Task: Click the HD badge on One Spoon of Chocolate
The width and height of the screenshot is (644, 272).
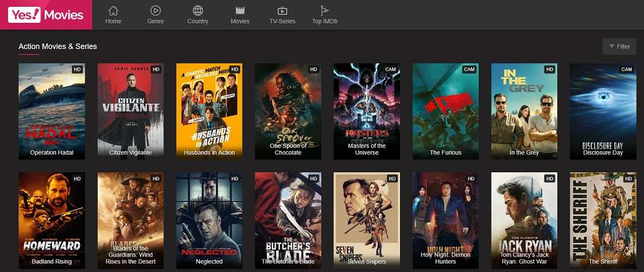Action: click(314, 69)
